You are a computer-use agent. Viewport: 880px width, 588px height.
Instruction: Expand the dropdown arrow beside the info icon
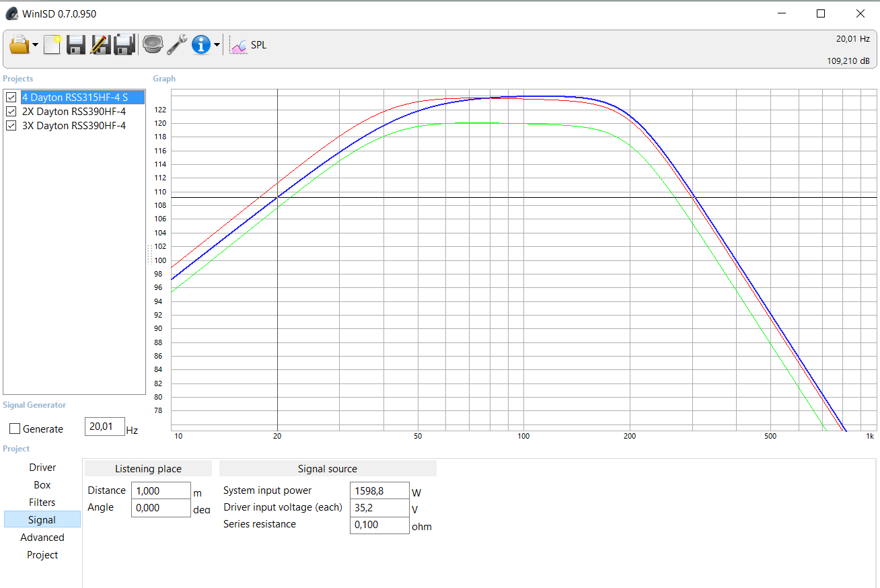[217, 46]
